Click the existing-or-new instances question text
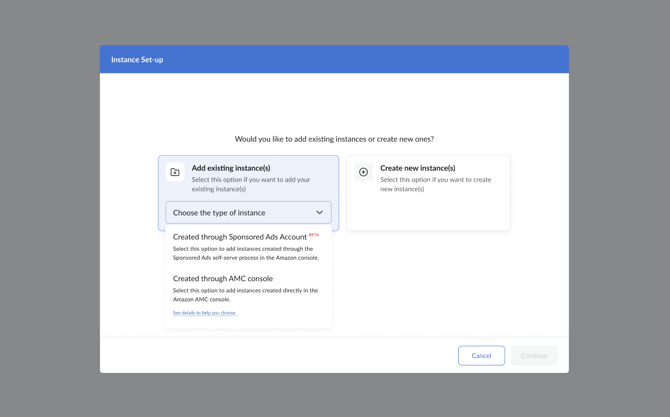Viewport: 670px width, 417px height. pos(334,139)
